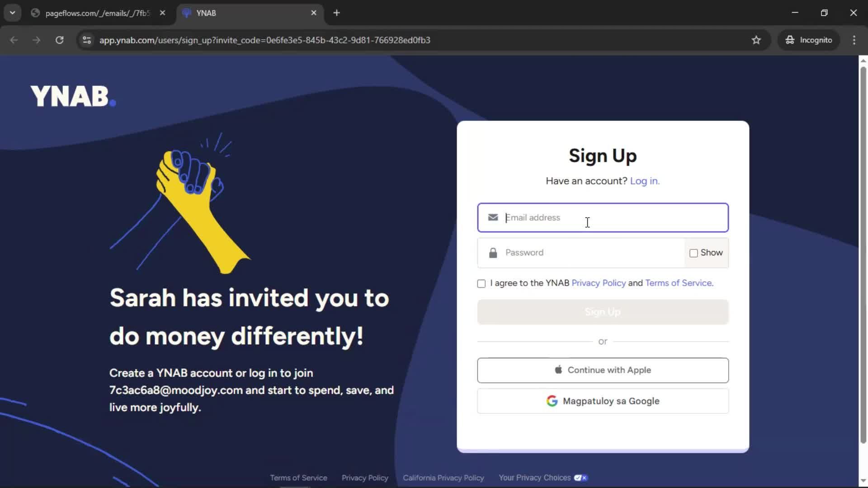Click the Incognito indicator
Image resolution: width=868 pixels, height=488 pixels.
click(809, 40)
